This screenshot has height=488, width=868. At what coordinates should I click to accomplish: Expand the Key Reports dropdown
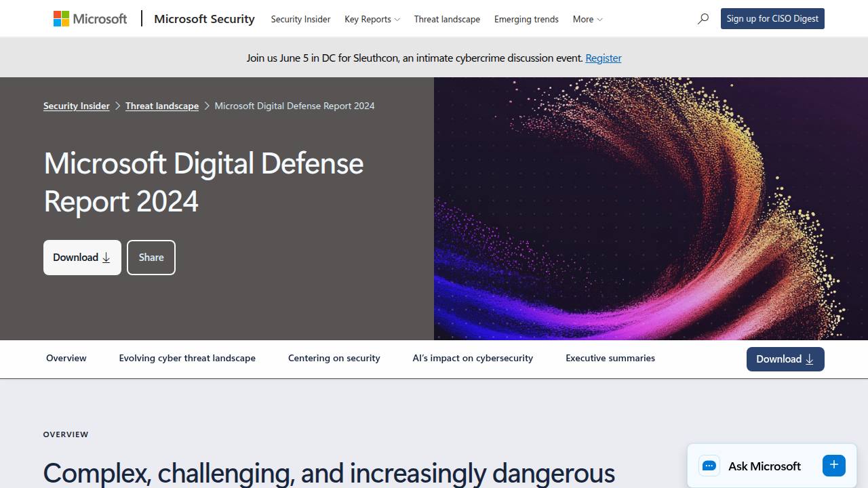point(372,19)
